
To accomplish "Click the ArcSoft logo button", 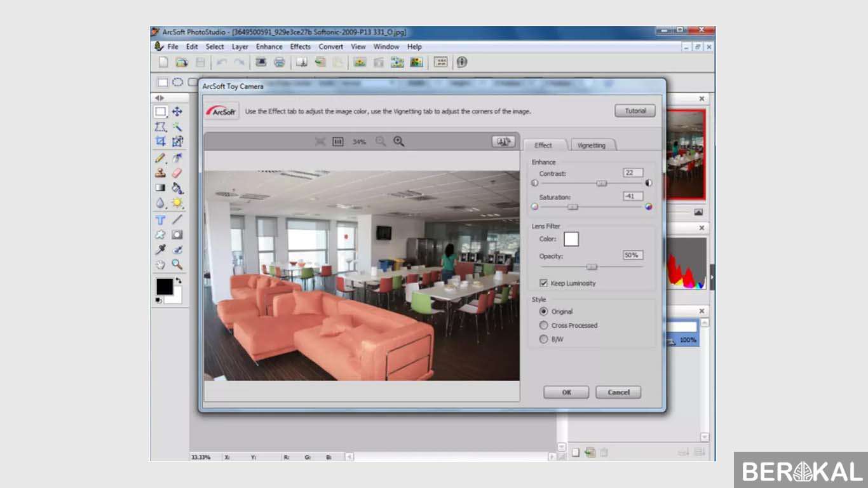I will (222, 111).
